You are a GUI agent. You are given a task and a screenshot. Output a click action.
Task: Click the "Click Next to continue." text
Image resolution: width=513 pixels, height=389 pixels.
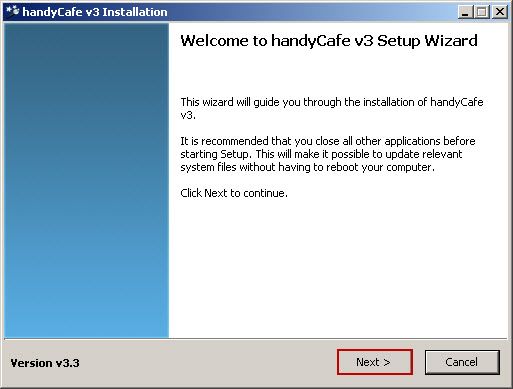point(234,193)
